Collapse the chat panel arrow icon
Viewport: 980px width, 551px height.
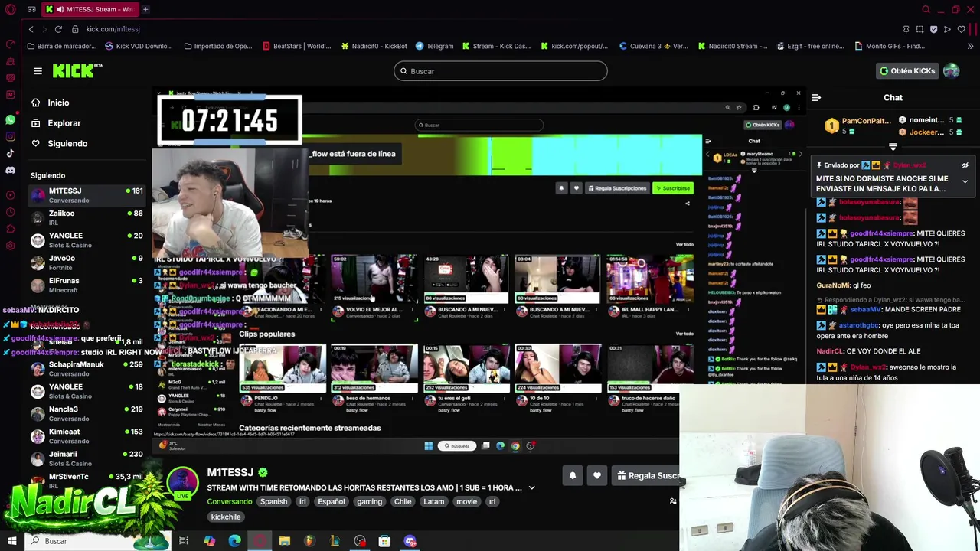[816, 97]
